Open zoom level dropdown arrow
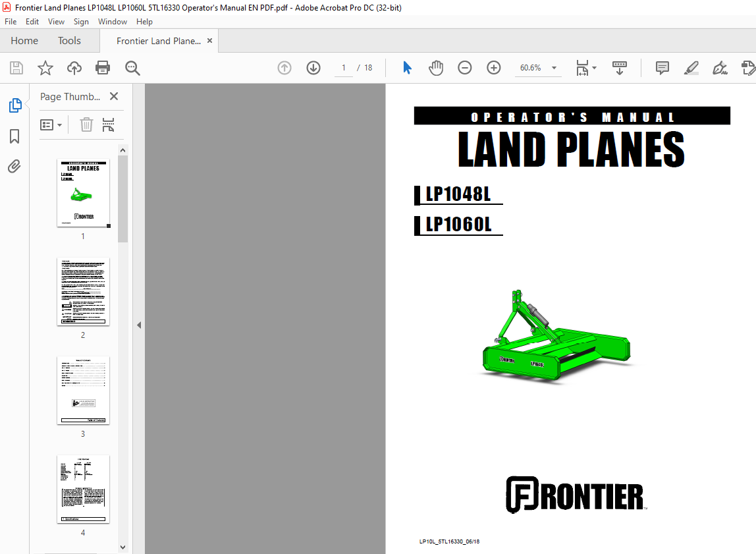Viewport: 756px width, 554px height. pos(554,68)
